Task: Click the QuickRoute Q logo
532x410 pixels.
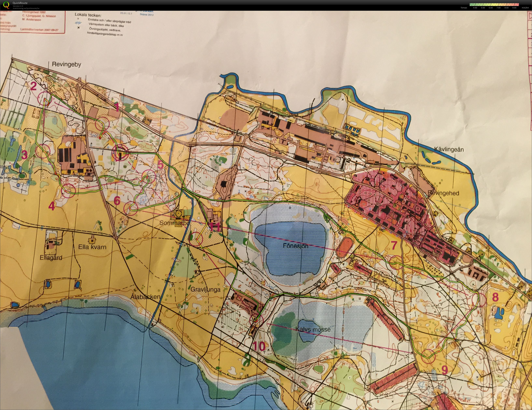Action: coord(6,5)
